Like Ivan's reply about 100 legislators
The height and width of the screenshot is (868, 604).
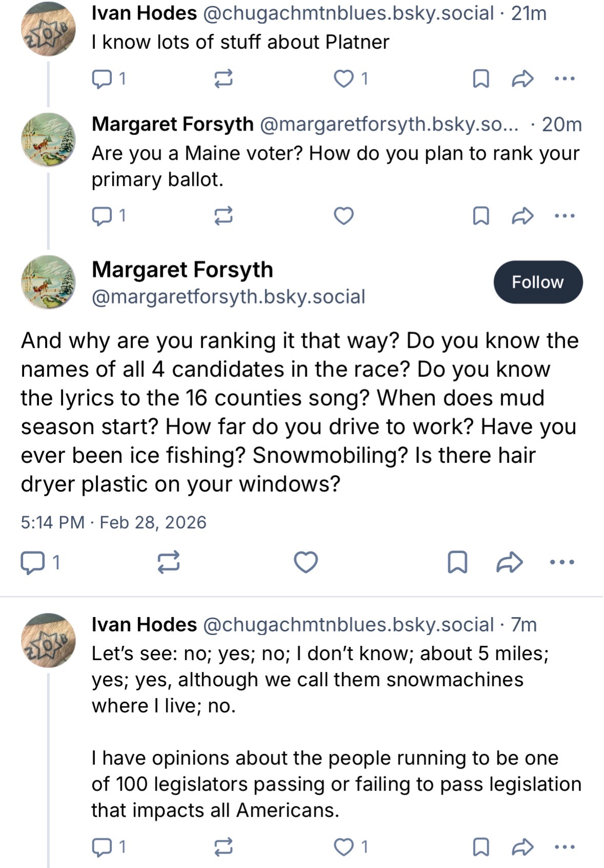click(344, 847)
